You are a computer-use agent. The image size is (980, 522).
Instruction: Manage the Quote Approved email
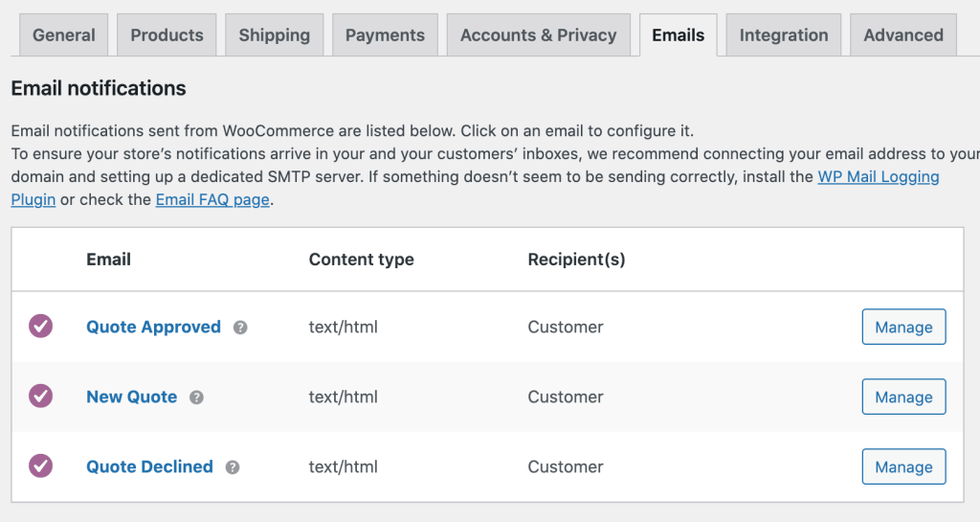pyautogui.click(x=903, y=327)
